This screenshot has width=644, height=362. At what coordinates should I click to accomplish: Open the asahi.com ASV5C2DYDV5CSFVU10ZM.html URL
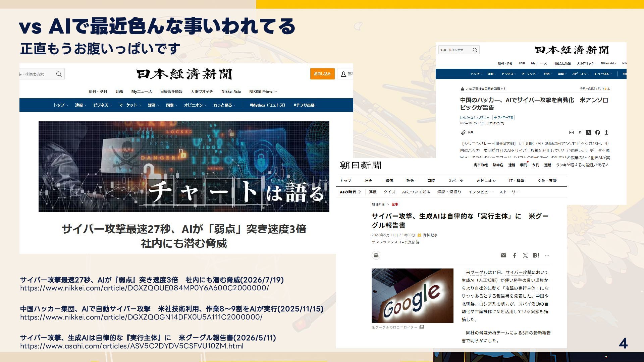click(x=132, y=346)
